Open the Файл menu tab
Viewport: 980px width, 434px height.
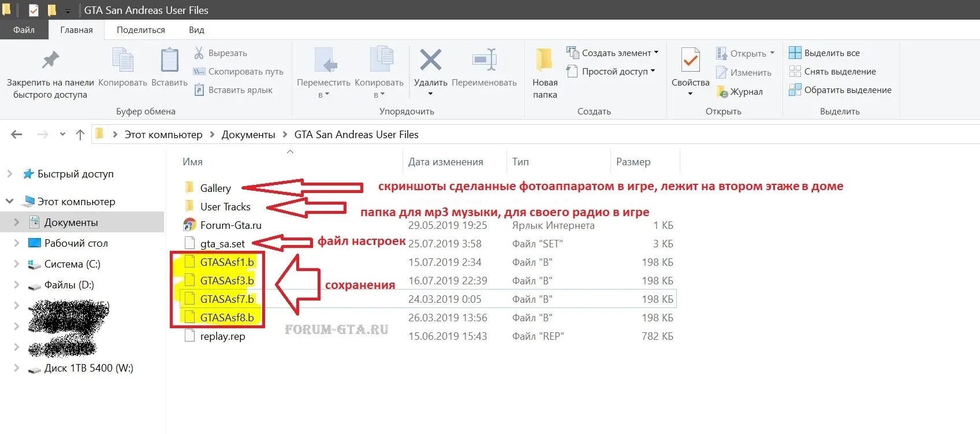[x=24, y=29]
